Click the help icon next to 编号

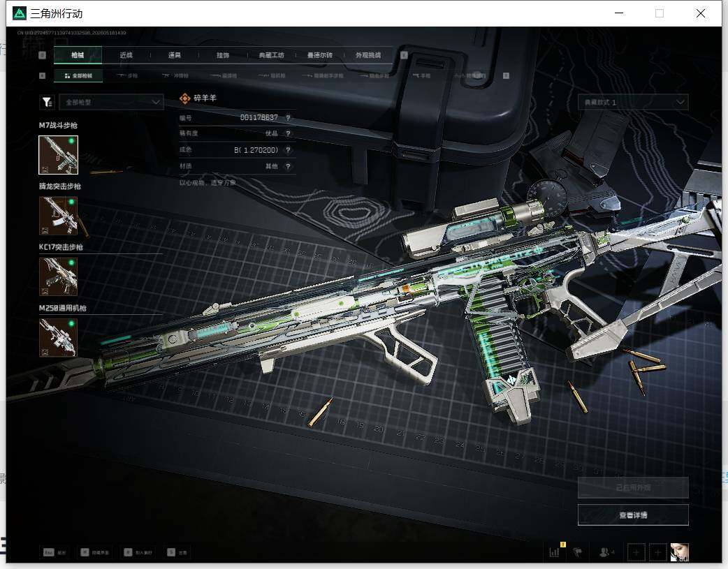(288, 118)
